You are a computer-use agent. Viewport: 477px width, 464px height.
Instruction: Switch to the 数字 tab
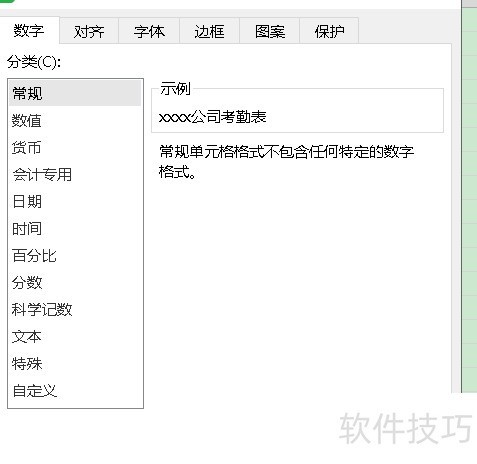(29, 31)
